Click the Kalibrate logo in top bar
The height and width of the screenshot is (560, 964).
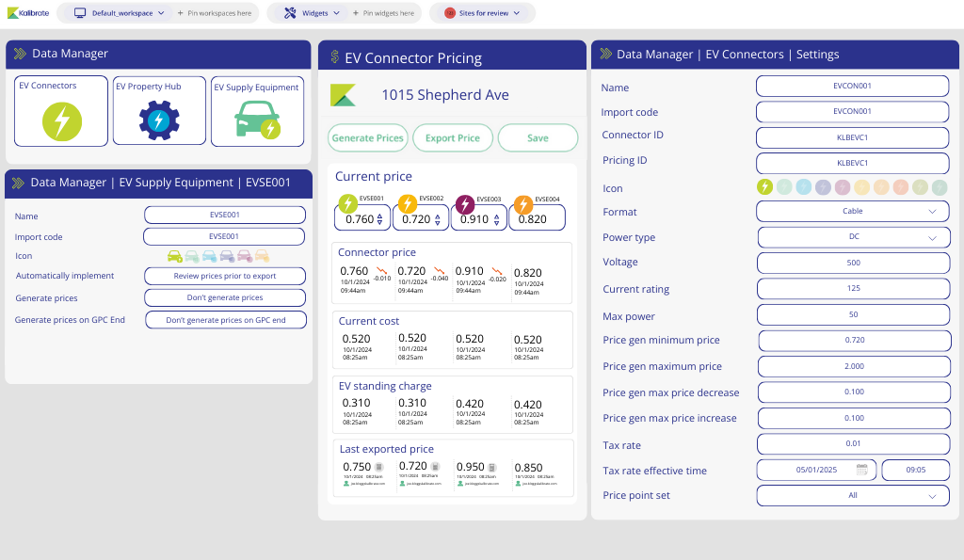click(x=28, y=13)
